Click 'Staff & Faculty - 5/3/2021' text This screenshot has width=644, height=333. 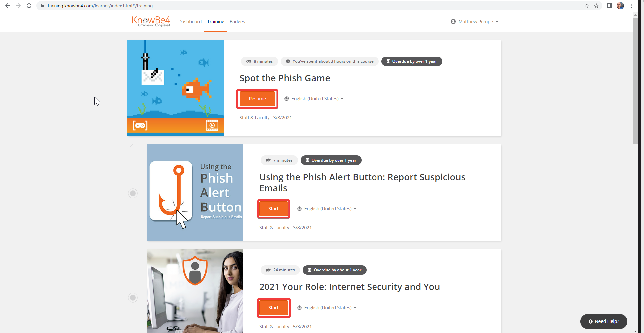point(285,327)
